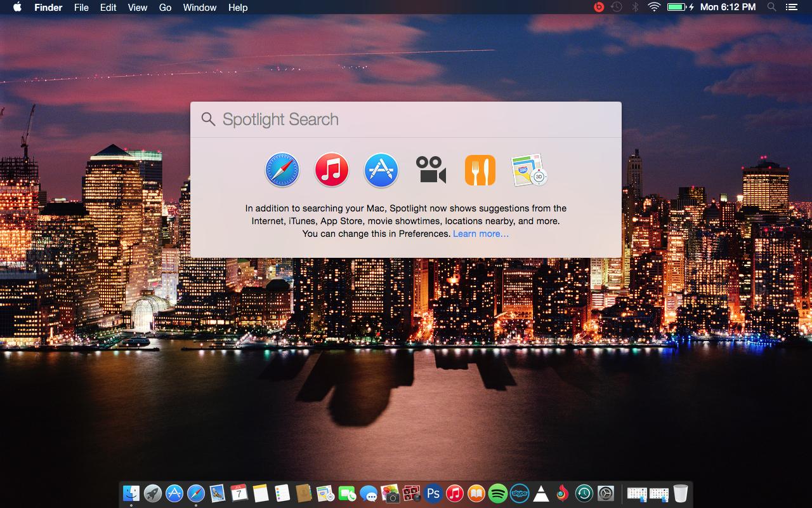The image size is (812, 508).
Task: Open Contacts book in the Dock
Action: tap(304, 493)
